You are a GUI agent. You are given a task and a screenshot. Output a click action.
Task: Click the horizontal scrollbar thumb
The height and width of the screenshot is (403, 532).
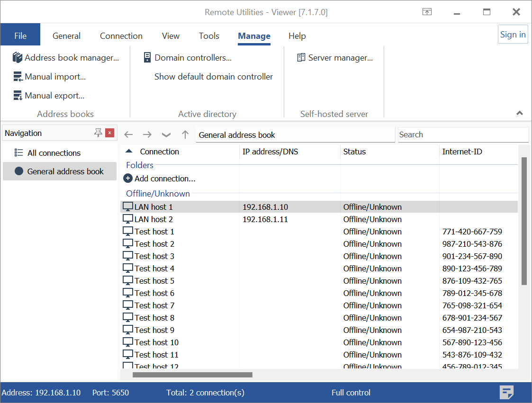192,375
